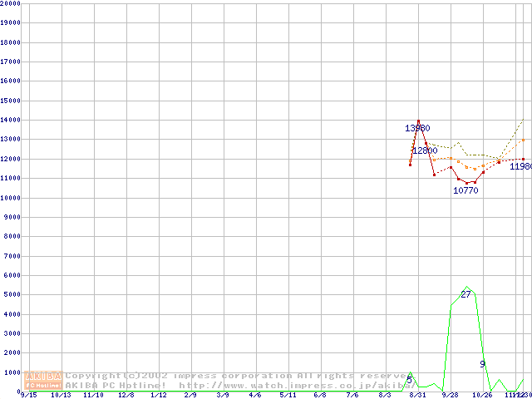Click the 9/15 date on the x-axis
This screenshot has width=532, height=399.
click(x=27, y=395)
